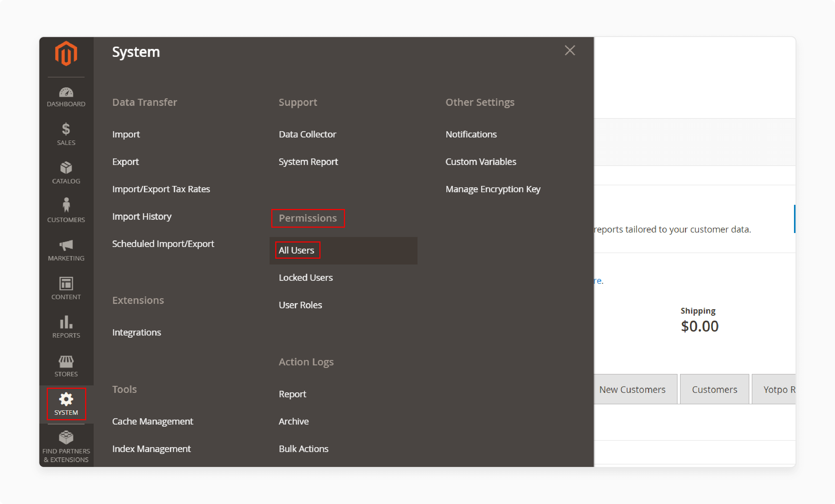Open Export under Data Transfer
The height and width of the screenshot is (504, 835).
[125, 162]
